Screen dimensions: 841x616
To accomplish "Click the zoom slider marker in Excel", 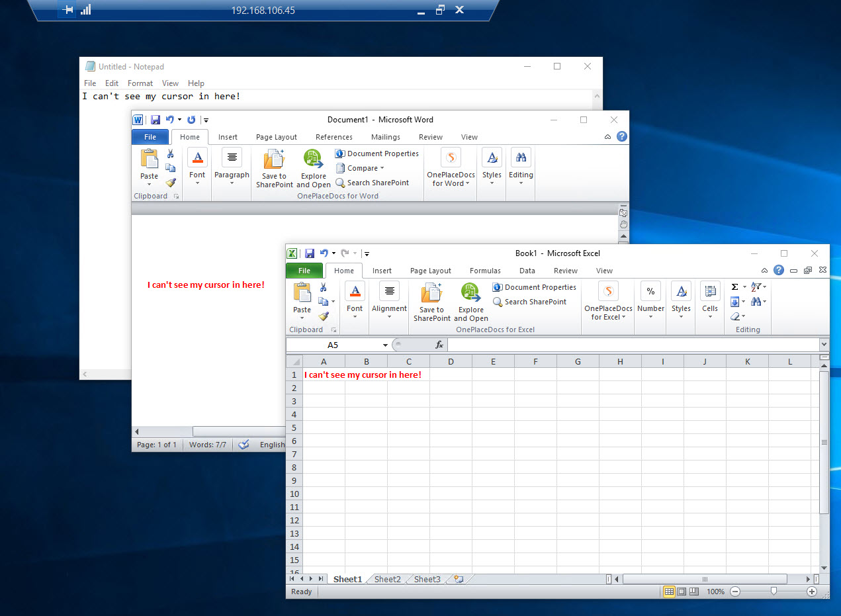I will (x=774, y=592).
